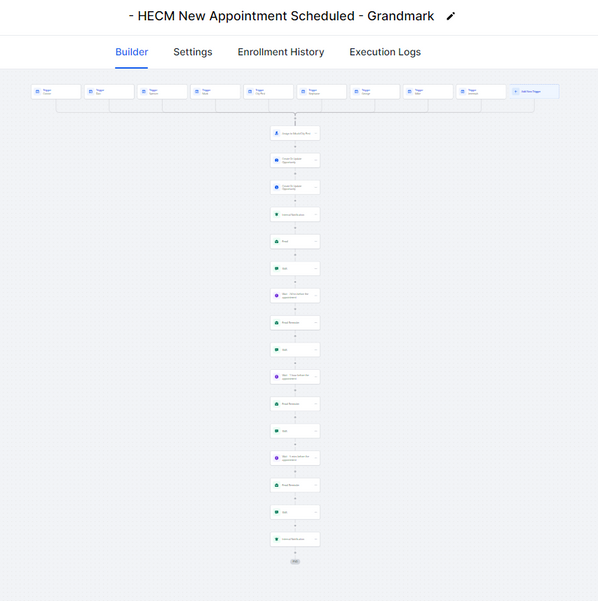598x601 pixels.
Task: Click the Assign to user step icon
Action: [276, 133]
